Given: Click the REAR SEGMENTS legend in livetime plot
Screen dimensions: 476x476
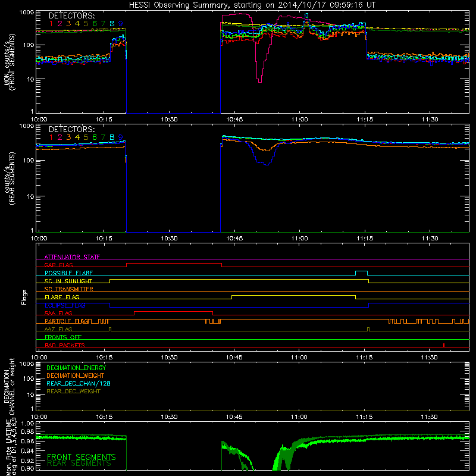Looking at the screenshot, I should (x=79, y=464).
